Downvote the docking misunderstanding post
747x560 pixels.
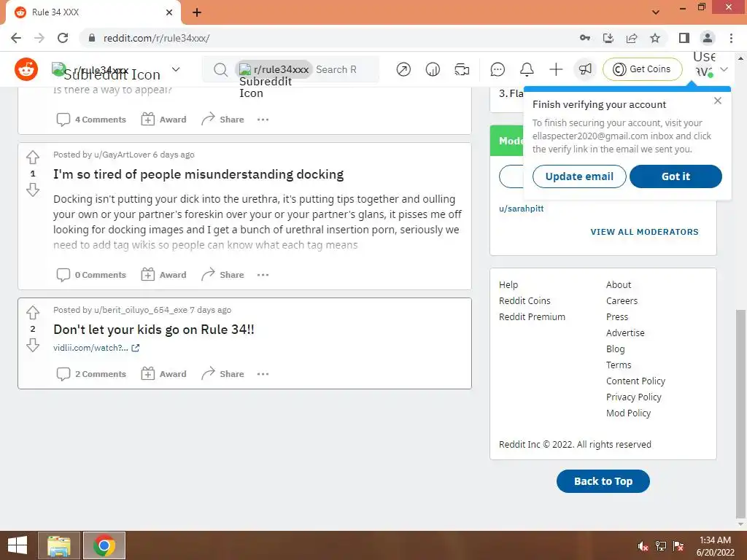click(33, 190)
